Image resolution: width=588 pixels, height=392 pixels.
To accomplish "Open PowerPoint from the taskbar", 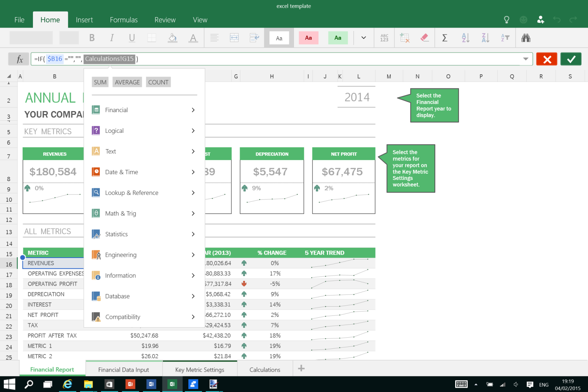I will pyautogui.click(x=130, y=384).
